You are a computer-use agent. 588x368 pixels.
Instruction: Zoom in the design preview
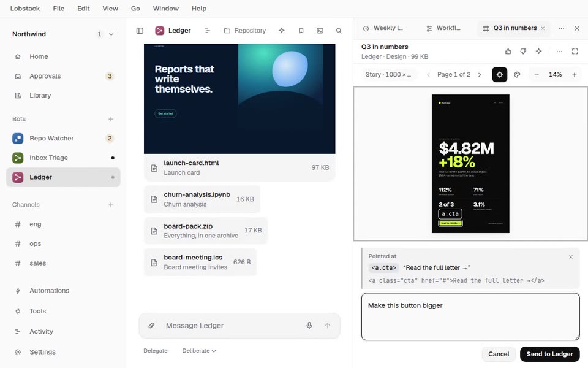tap(574, 75)
